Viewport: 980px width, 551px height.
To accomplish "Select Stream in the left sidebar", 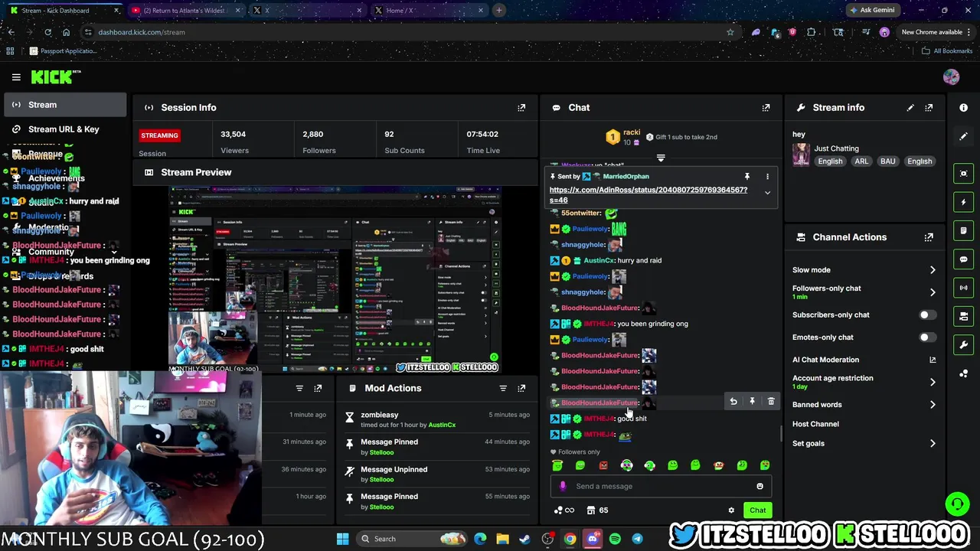I will [64, 105].
